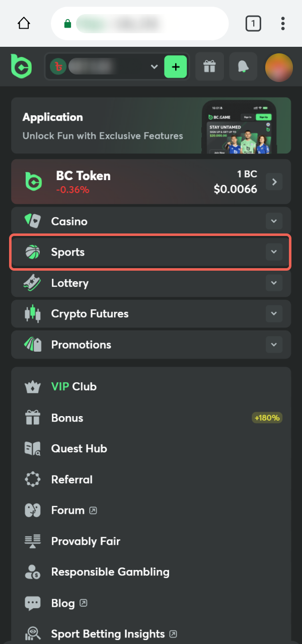Open the VIP Club menu entry

point(73,386)
